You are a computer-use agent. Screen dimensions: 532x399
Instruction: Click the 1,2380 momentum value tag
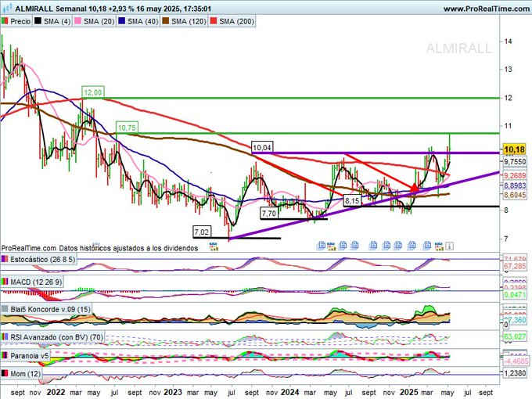(514, 373)
